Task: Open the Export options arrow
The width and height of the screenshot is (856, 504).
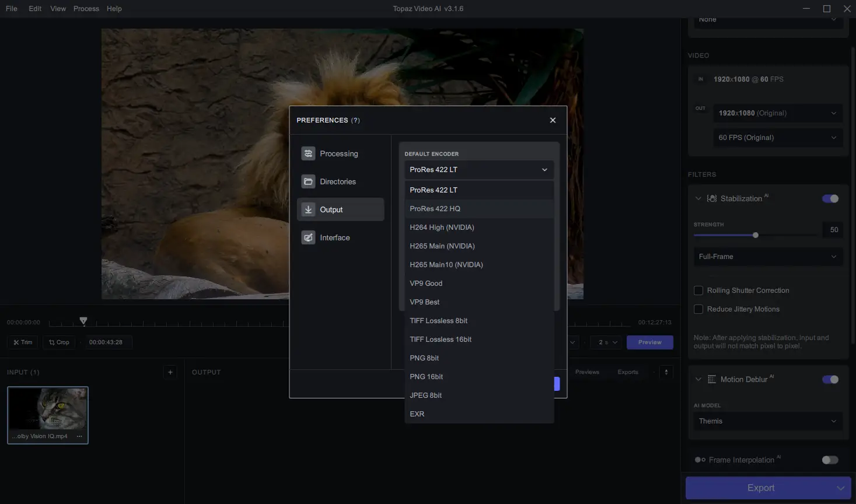Action: 840,488
